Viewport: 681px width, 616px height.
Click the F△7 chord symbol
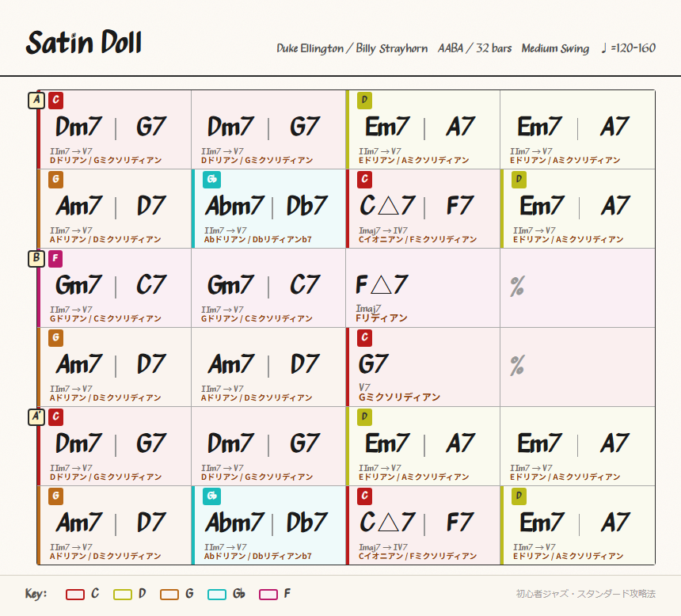pyautogui.click(x=382, y=284)
